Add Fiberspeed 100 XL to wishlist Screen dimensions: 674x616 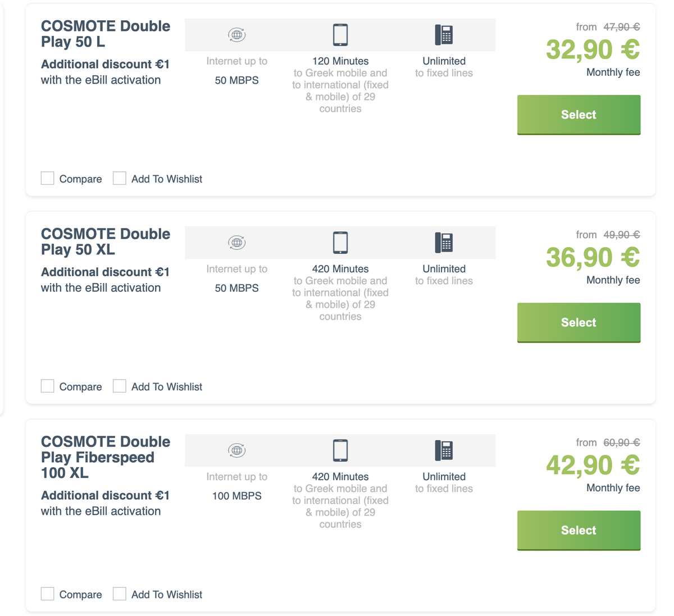120,594
